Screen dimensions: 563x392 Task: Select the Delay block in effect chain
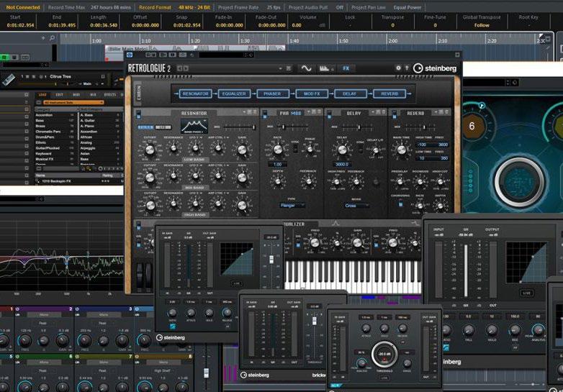[350, 94]
